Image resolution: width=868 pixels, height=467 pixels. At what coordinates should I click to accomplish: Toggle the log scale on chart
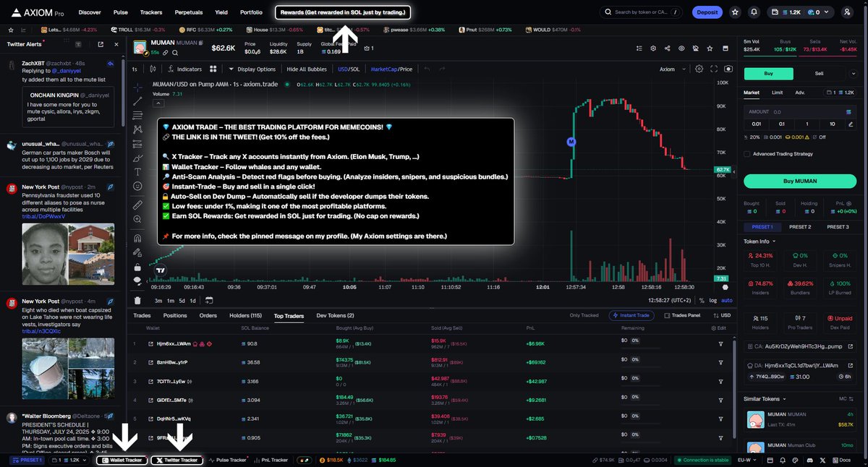pos(714,300)
